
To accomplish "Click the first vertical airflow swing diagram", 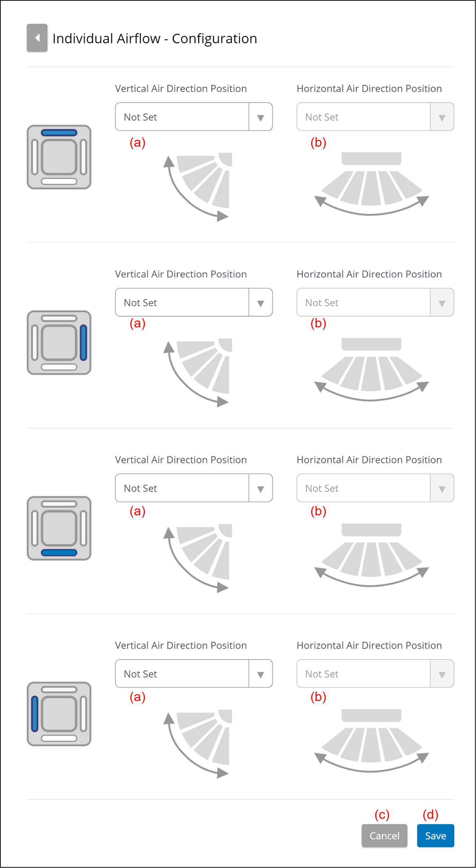I will pyautogui.click(x=197, y=187).
